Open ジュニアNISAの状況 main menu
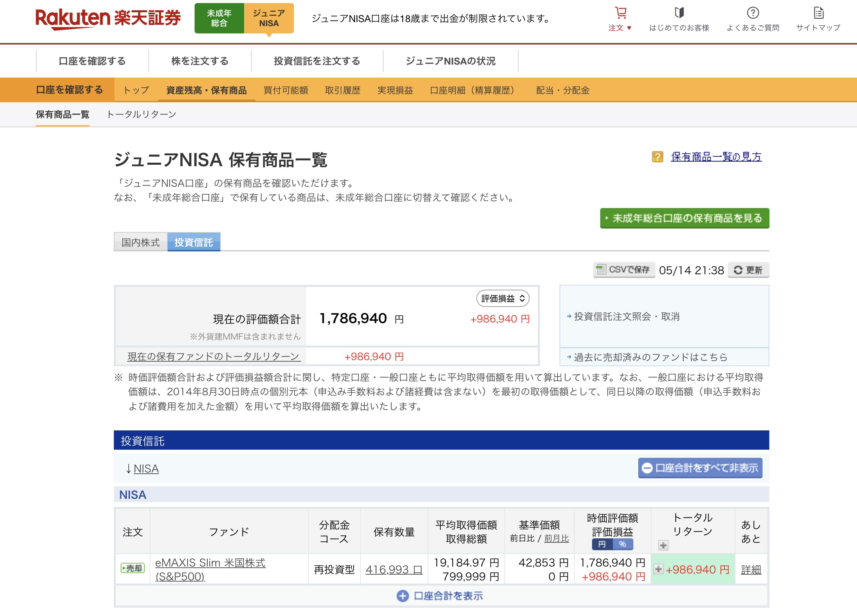The image size is (857, 616). 451,61
